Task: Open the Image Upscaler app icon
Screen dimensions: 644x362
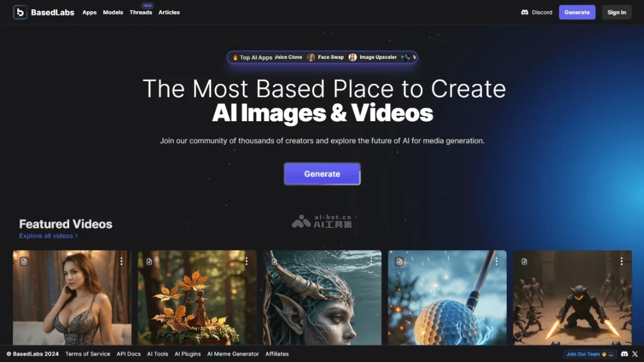Action: (352, 57)
